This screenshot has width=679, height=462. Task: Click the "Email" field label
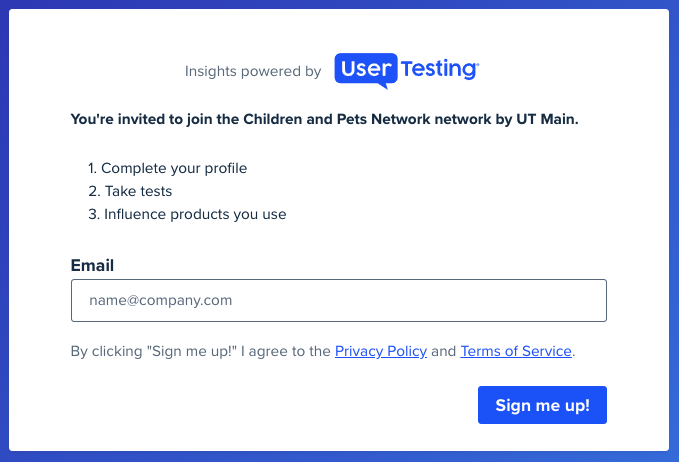92,265
